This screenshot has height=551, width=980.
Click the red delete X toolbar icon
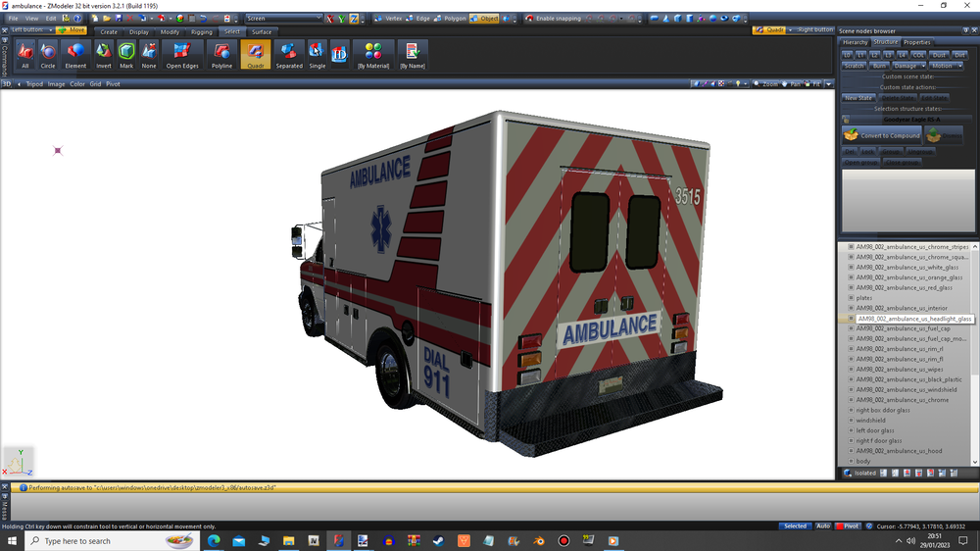(129, 18)
